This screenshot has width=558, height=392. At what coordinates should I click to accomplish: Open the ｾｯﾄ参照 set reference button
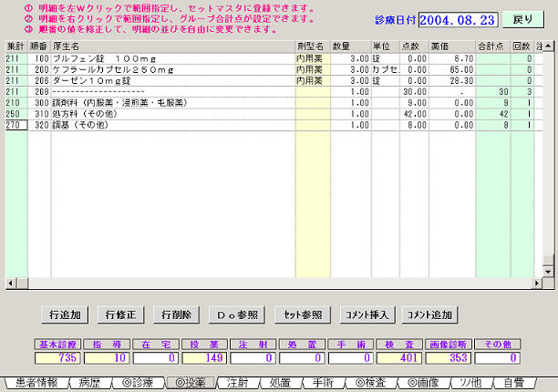(x=299, y=315)
